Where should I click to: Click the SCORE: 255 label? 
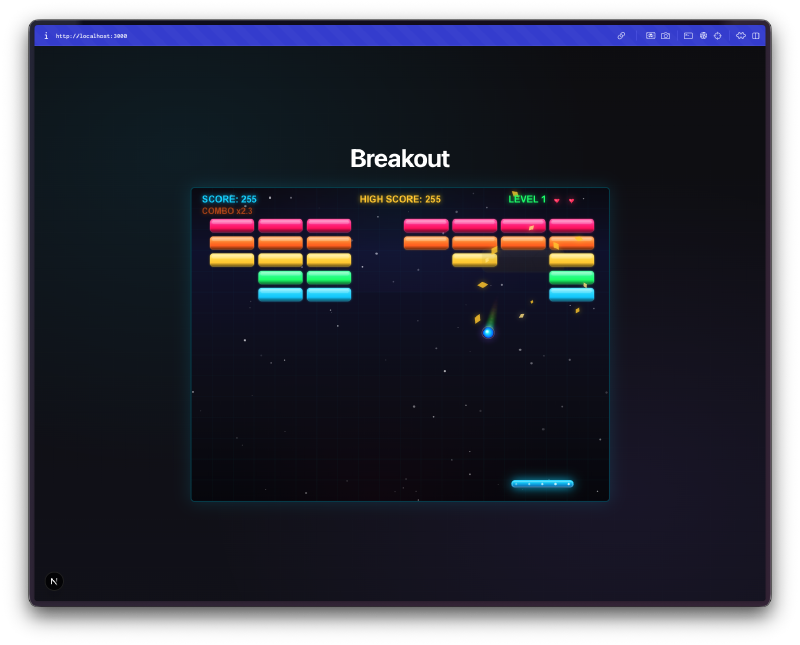pyautogui.click(x=229, y=199)
